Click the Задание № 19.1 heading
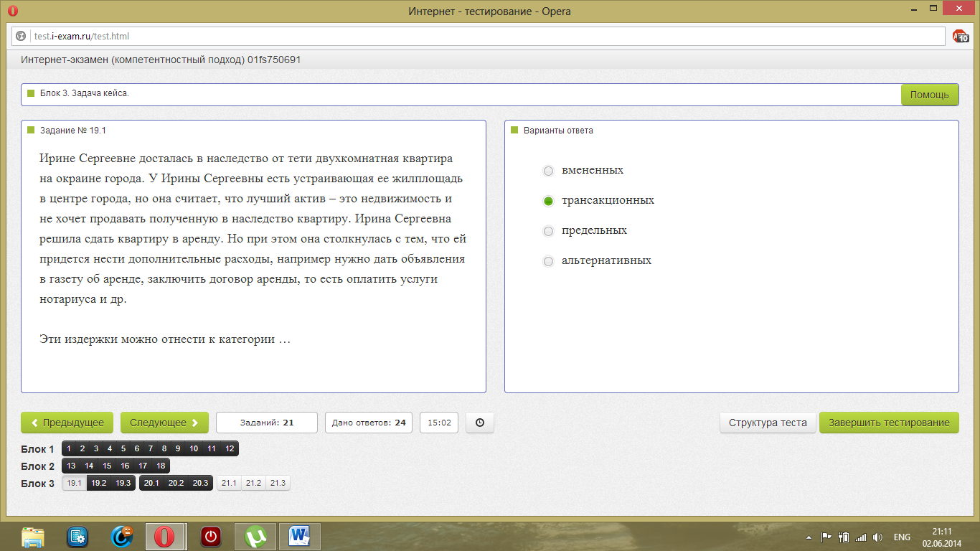The image size is (980, 551). (73, 131)
